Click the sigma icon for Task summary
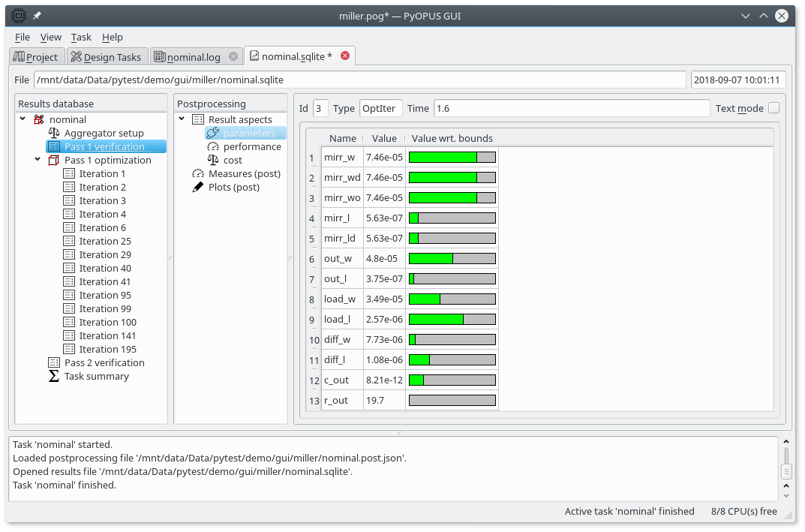805x532 pixels. [x=54, y=376]
